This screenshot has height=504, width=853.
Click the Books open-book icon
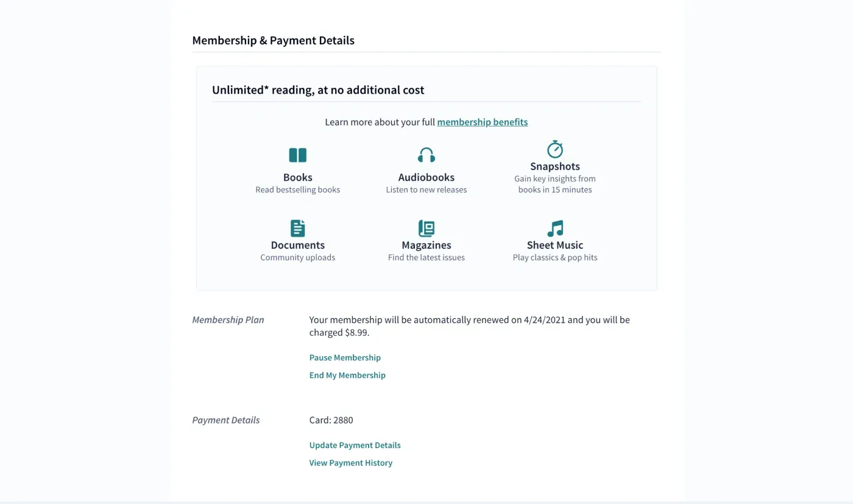pyautogui.click(x=297, y=155)
